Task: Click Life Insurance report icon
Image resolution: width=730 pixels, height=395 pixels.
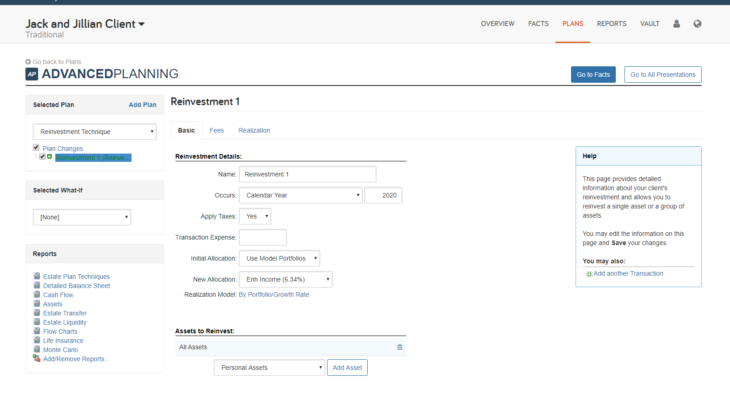Action: pos(37,340)
